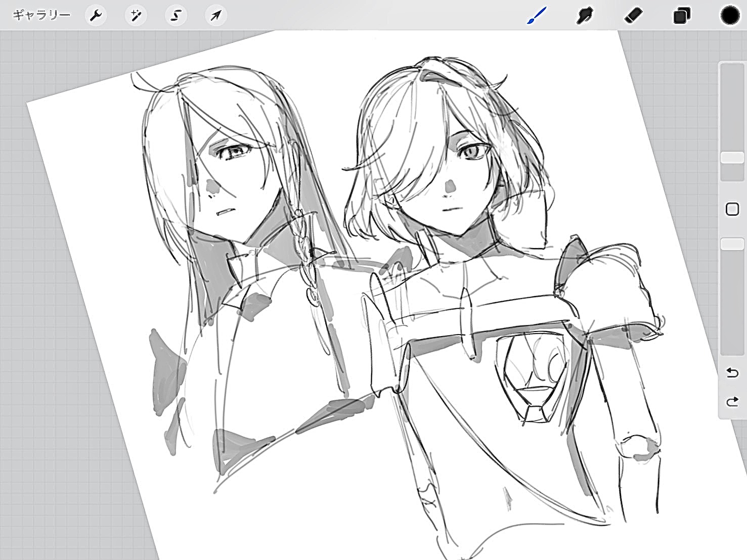Viewport: 747px width, 560px height.
Task: Activate the Transform arrow tool
Action: [216, 16]
